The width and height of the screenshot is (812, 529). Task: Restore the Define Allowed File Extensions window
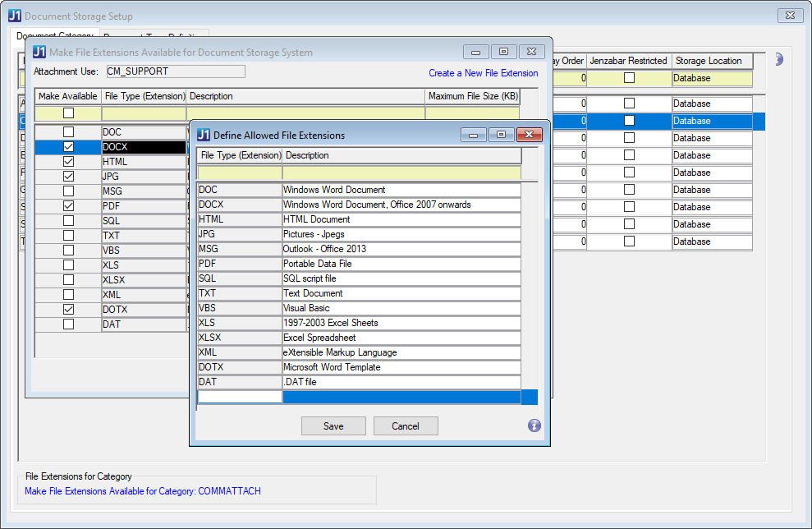501,135
